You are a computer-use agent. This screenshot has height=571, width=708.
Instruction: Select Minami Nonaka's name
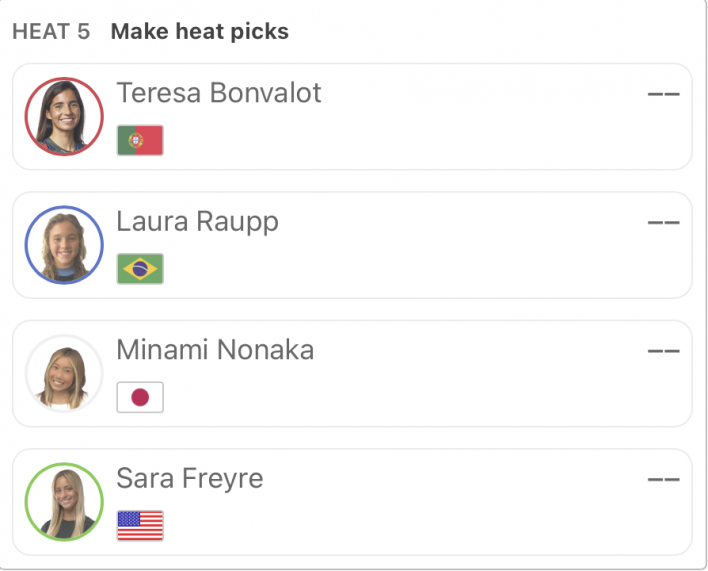tap(215, 350)
